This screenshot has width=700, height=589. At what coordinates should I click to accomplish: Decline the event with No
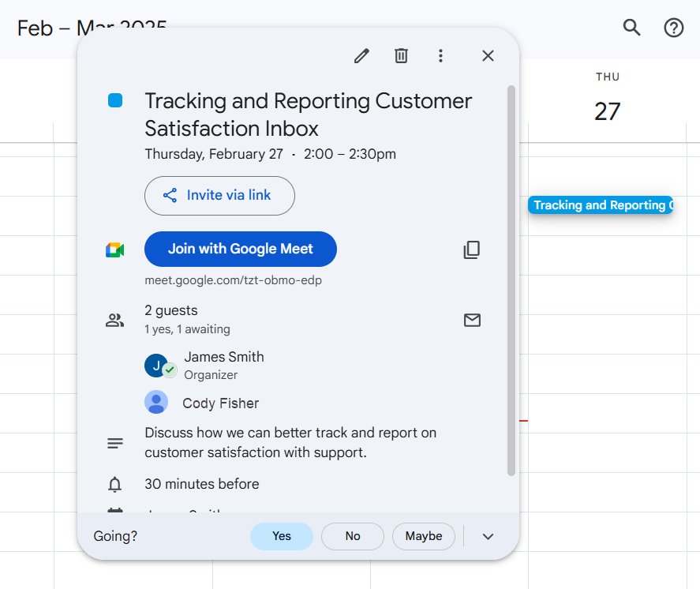click(352, 536)
